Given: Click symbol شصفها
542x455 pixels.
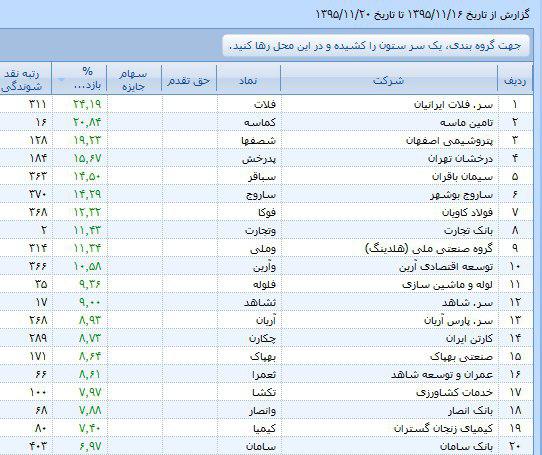Looking at the screenshot, I should 259,140.
